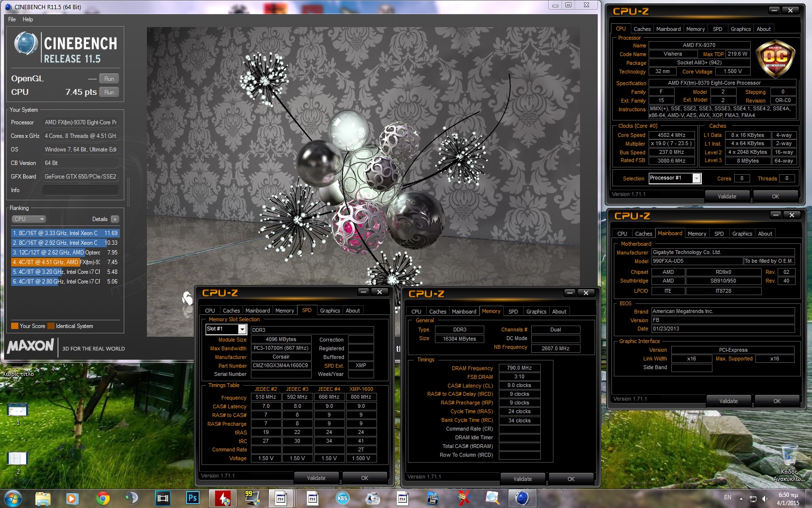Click Validate in CPU-Z SPD window
The width and height of the screenshot is (812, 508).
coord(316,478)
